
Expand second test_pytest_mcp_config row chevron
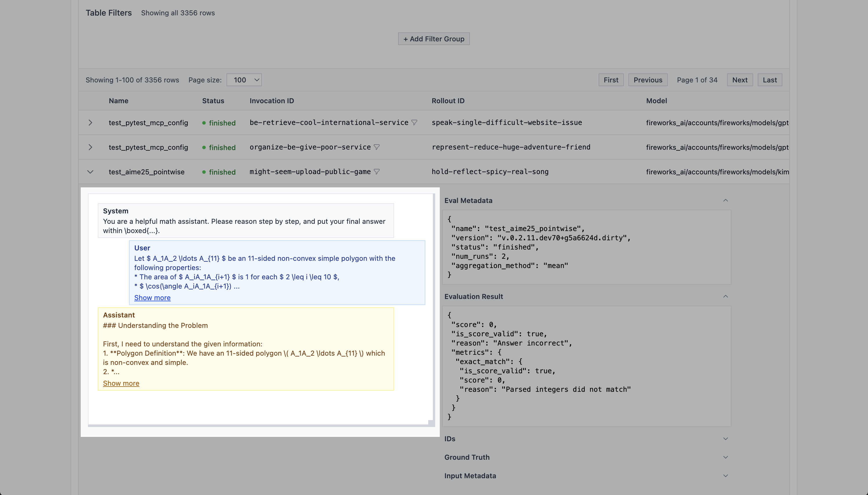90,147
